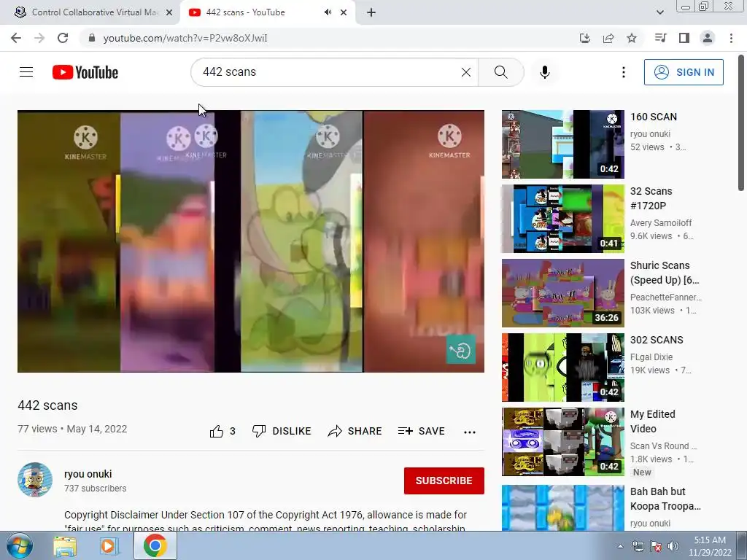Open SHARE options for the video
The image size is (747, 560).
355,431
